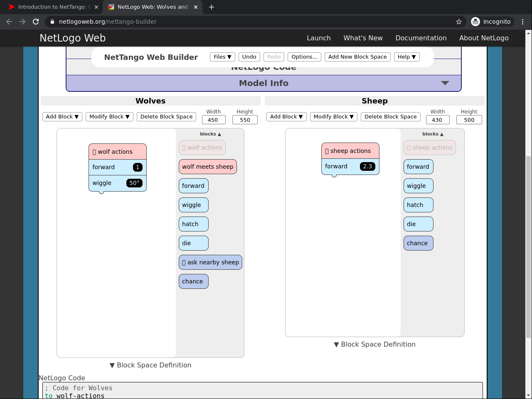The width and height of the screenshot is (532, 399).
Task: Pick the chance block in Sheep palette
Action: [419, 243]
